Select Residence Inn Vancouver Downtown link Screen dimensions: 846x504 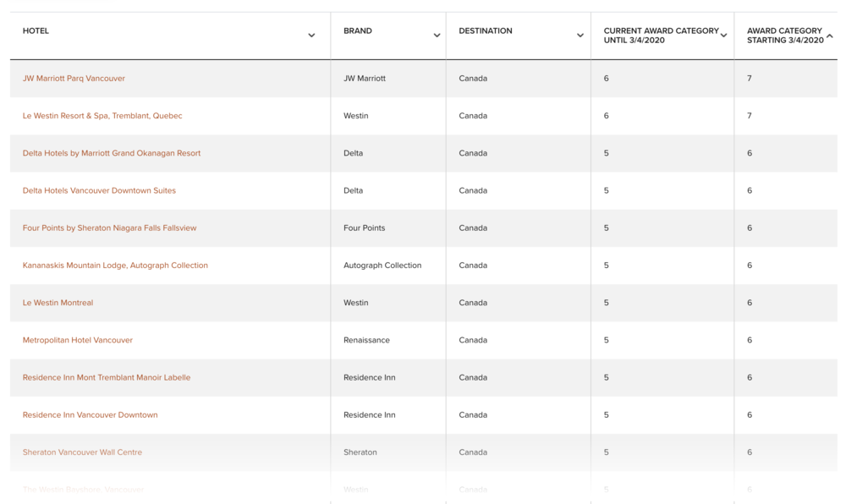click(90, 415)
